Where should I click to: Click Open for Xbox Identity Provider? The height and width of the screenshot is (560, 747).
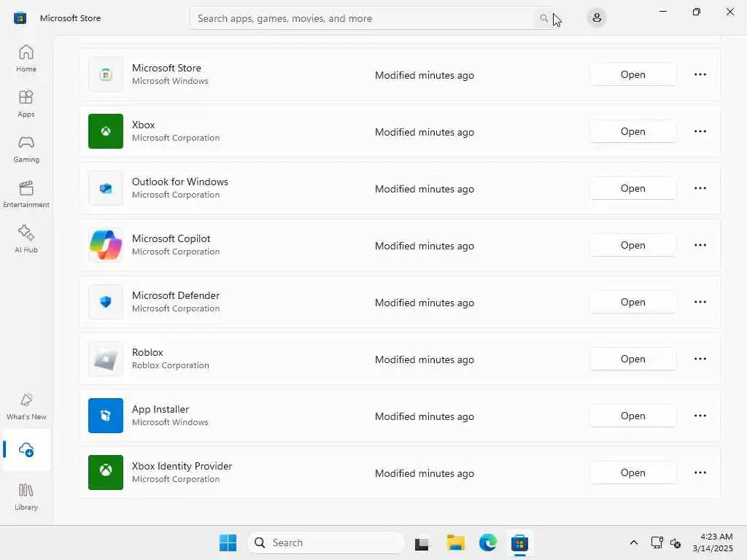[x=632, y=472]
